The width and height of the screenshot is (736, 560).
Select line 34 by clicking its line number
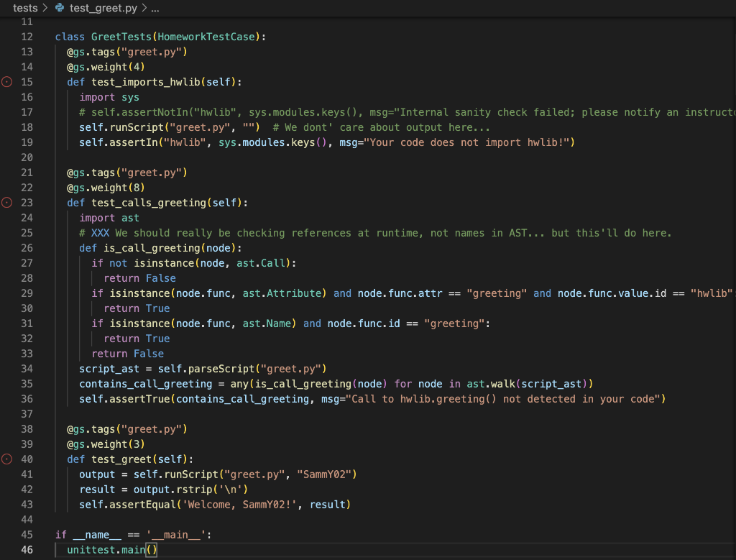point(27,368)
